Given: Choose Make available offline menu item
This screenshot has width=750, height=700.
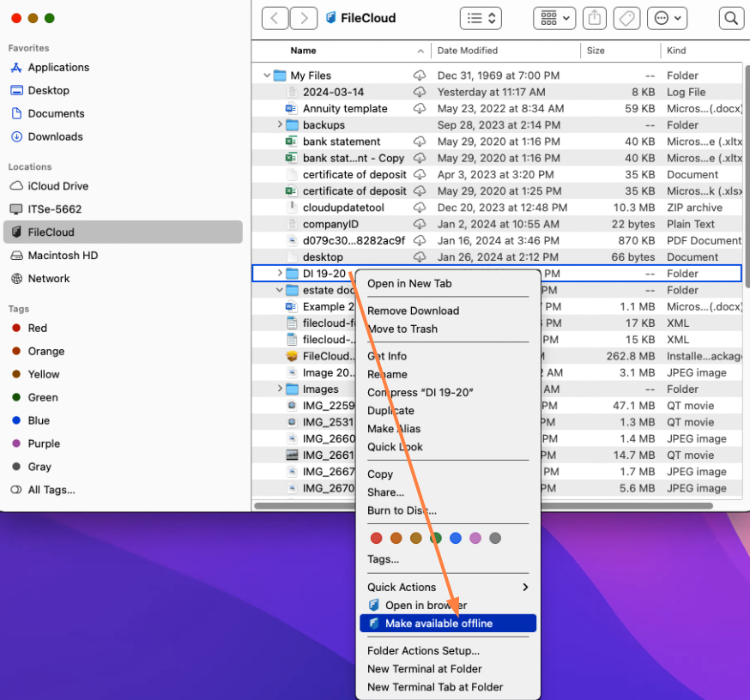Looking at the screenshot, I should (439, 624).
